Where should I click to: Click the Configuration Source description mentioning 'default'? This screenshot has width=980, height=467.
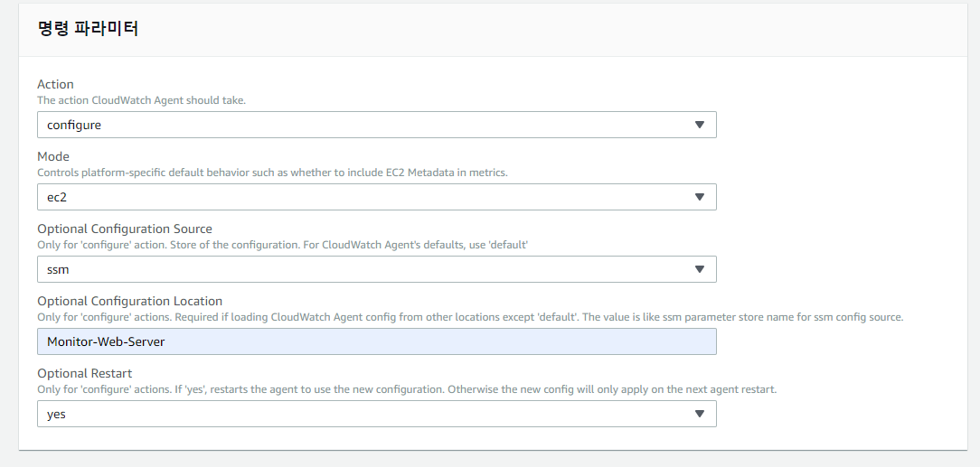[x=282, y=245]
